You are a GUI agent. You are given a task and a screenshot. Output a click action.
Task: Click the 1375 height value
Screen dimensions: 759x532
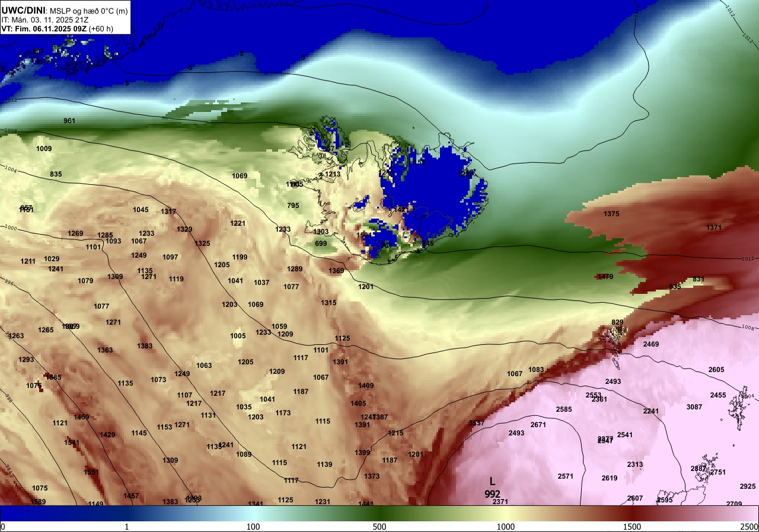pos(611,214)
